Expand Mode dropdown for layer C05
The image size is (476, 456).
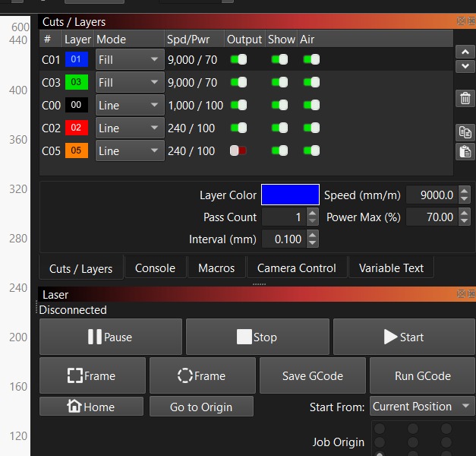point(130,151)
